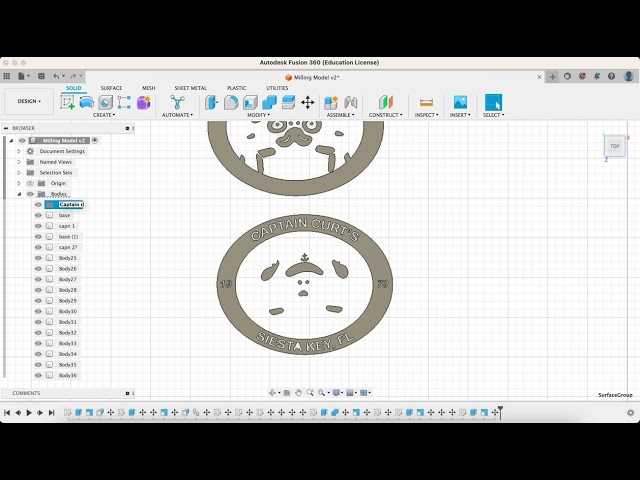Click the Insert image icon
The height and width of the screenshot is (480, 640).
pyautogui.click(x=460, y=102)
